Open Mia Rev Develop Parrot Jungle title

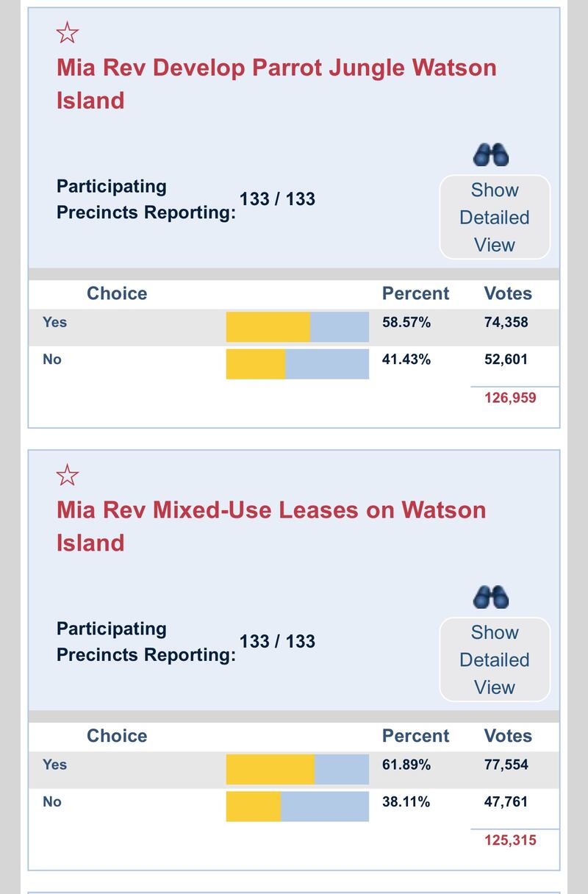point(276,84)
